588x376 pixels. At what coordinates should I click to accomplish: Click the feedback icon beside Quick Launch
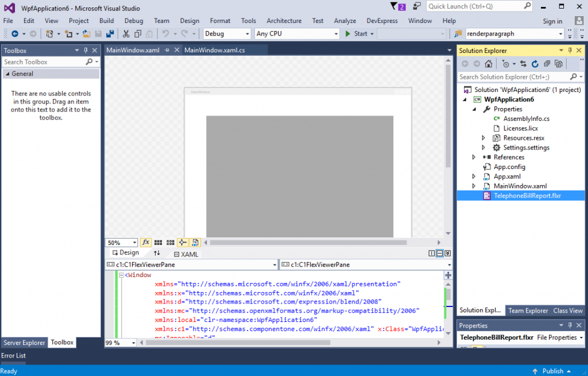coord(417,6)
